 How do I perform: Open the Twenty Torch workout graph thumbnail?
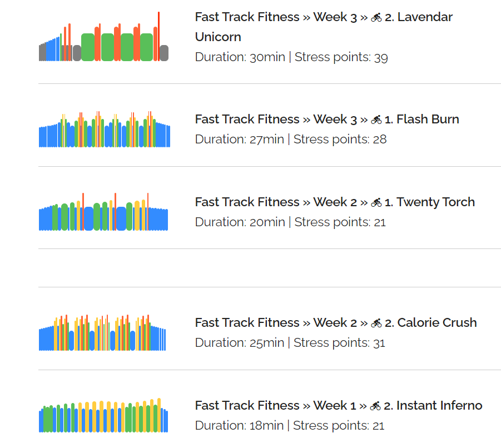[x=103, y=212]
